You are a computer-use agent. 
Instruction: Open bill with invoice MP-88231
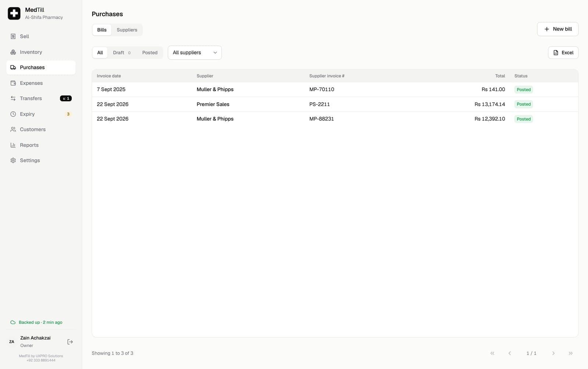pyautogui.click(x=335, y=119)
